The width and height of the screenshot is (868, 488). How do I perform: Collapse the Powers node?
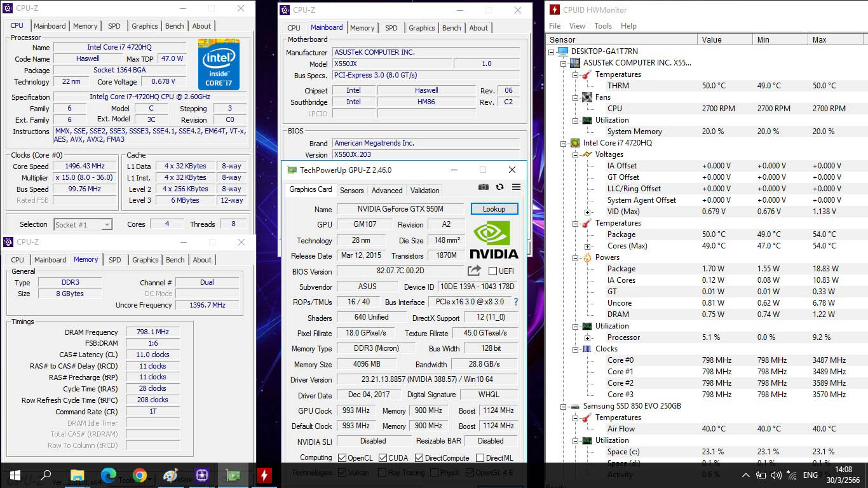pyautogui.click(x=575, y=257)
